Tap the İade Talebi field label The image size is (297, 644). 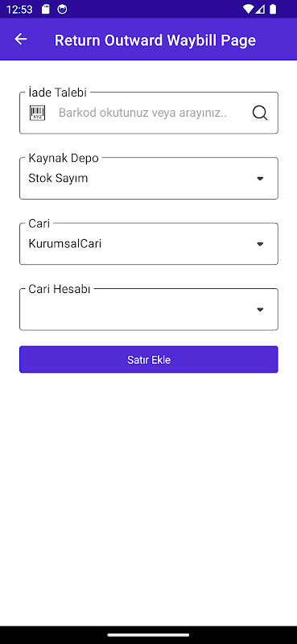[x=57, y=93]
